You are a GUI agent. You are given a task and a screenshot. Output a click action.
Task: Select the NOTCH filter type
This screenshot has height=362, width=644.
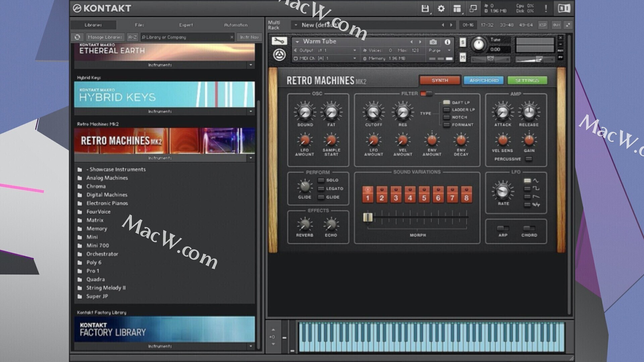(x=446, y=117)
